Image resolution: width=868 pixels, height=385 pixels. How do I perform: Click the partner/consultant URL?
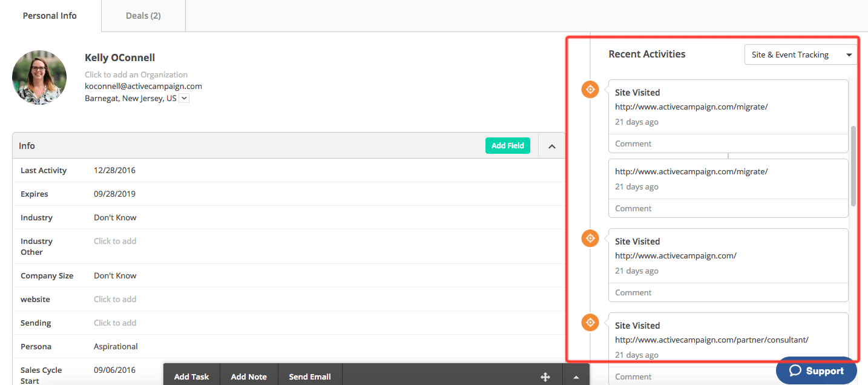pos(712,340)
